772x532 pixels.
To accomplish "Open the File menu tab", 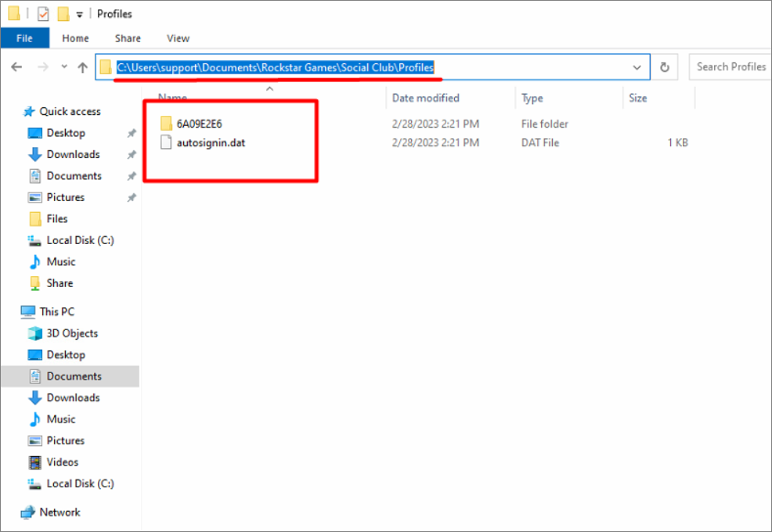I will pos(24,38).
